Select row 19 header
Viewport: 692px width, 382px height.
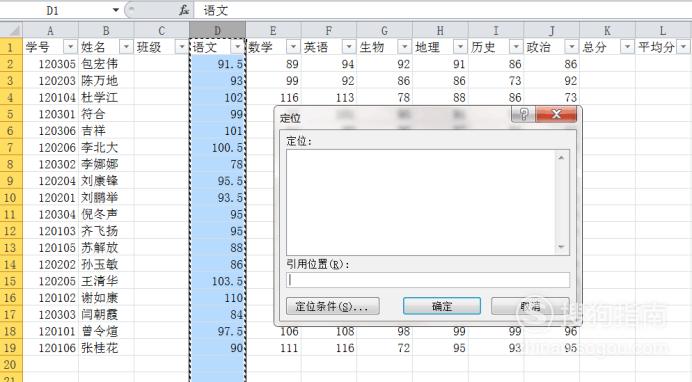tap(11, 348)
